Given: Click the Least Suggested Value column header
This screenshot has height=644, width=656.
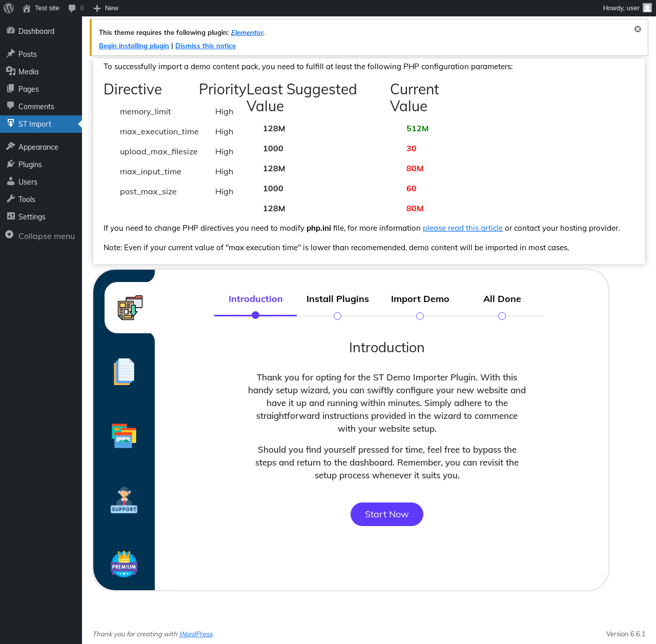Looking at the screenshot, I should (302, 98).
